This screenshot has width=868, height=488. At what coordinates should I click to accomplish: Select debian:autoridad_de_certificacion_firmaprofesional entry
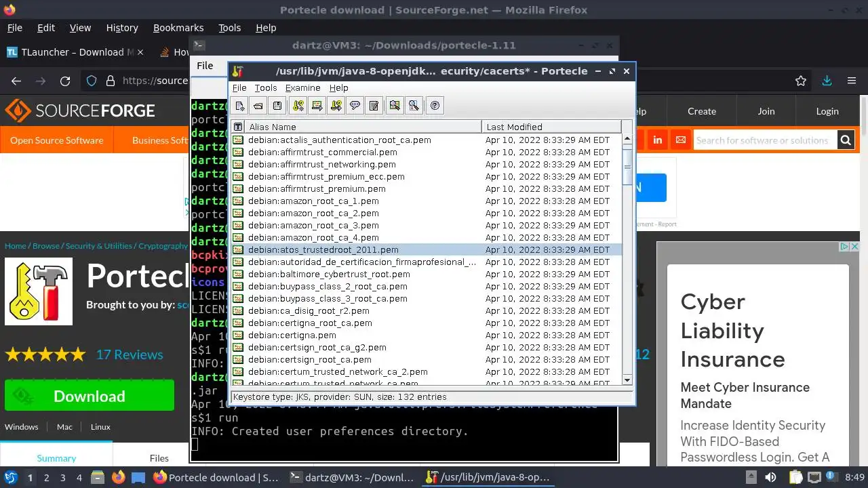[427, 262]
